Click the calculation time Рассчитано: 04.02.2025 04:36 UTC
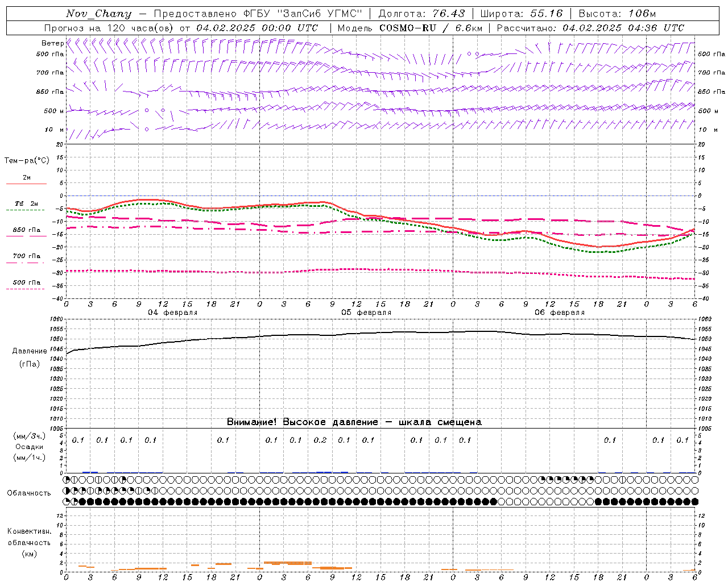728x582 pixels. click(590, 28)
